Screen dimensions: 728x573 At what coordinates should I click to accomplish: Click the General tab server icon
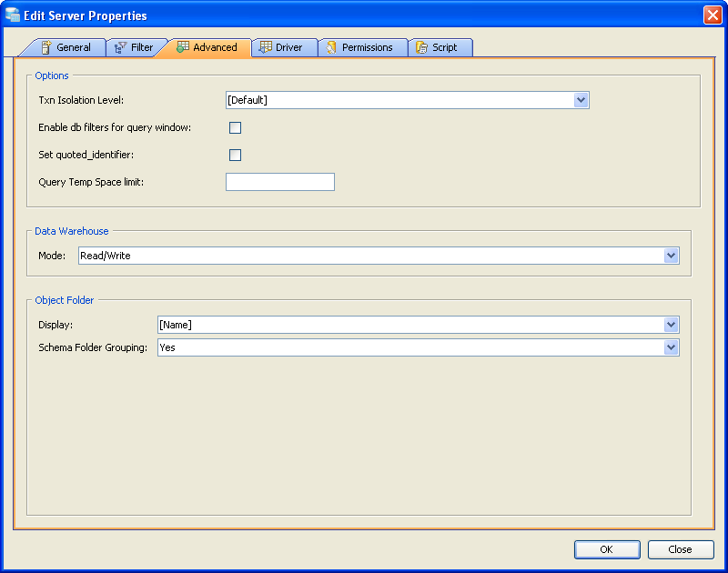[x=46, y=47]
